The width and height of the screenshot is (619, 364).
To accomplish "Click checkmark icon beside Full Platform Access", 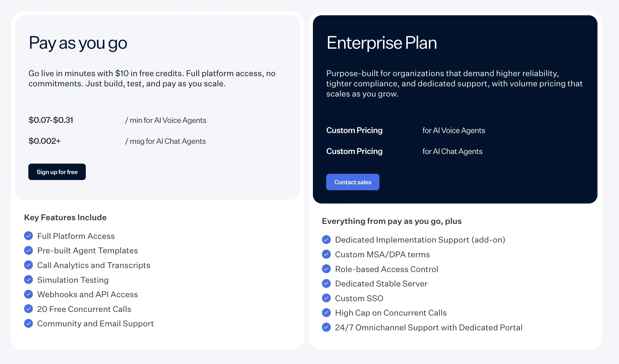I will click(28, 236).
